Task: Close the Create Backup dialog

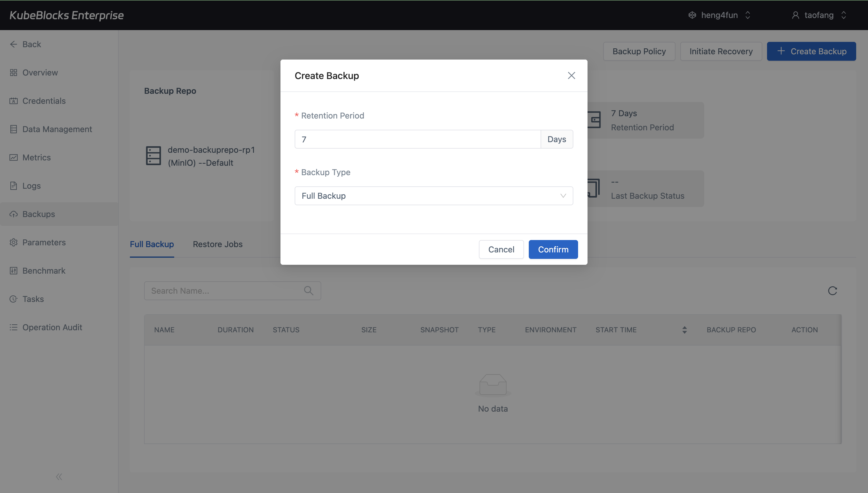Action: 571,75
